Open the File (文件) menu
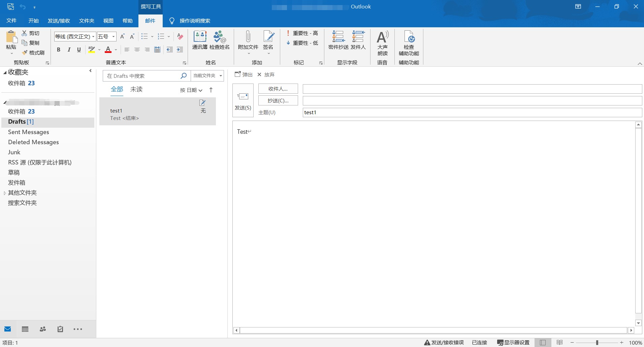Screen dimensions: 644x347 (x=11, y=21)
